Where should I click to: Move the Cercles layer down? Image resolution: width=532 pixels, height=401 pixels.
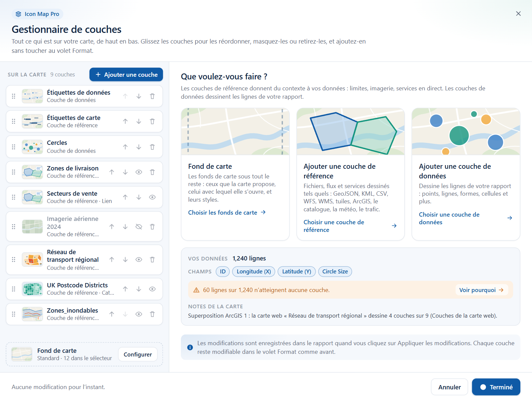point(139,147)
